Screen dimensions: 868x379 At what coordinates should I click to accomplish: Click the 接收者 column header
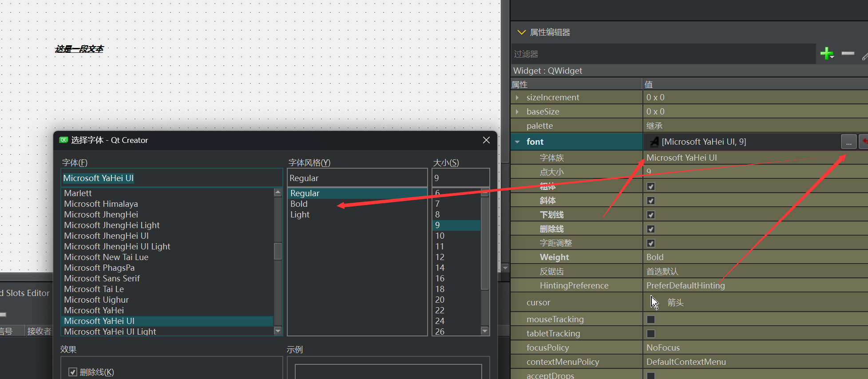click(39, 331)
